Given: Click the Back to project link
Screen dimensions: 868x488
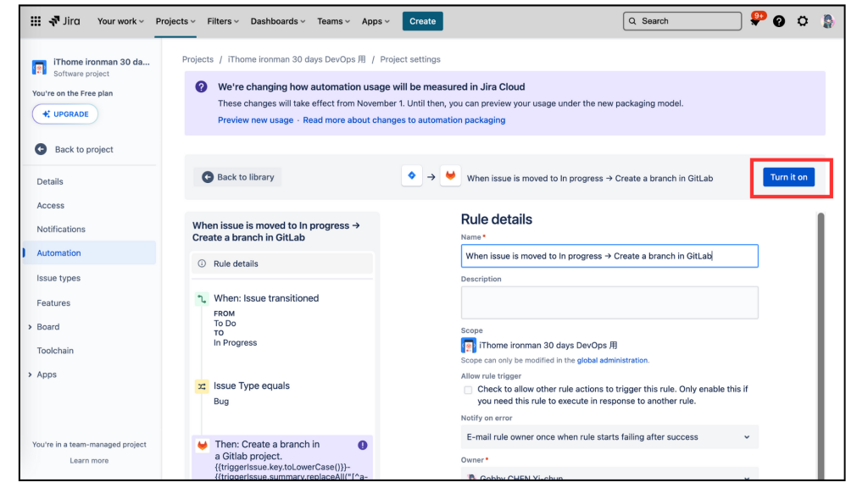Looking at the screenshot, I should [x=84, y=149].
